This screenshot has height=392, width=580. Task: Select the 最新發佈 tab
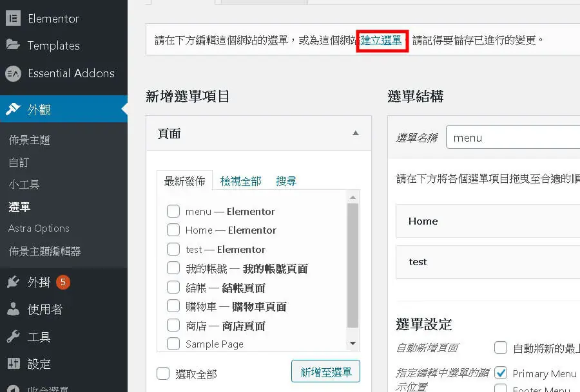click(x=184, y=181)
